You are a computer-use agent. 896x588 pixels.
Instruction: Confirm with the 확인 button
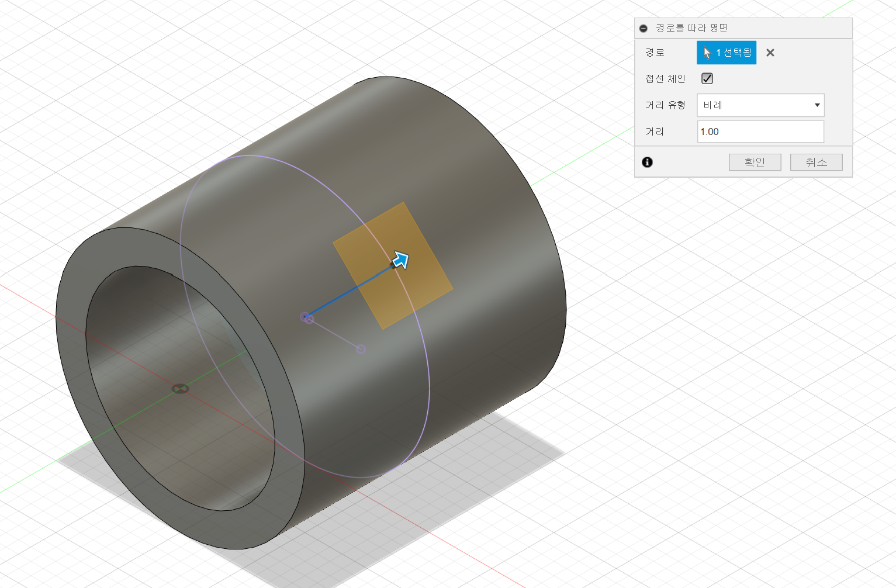pyautogui.click(x=755, y=162)
